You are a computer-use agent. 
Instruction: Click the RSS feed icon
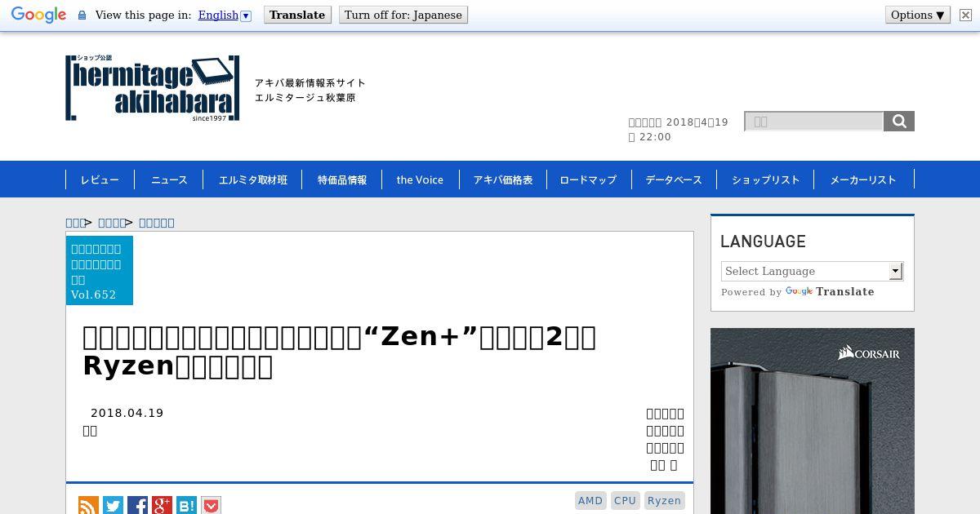click(x=88, y=506)
